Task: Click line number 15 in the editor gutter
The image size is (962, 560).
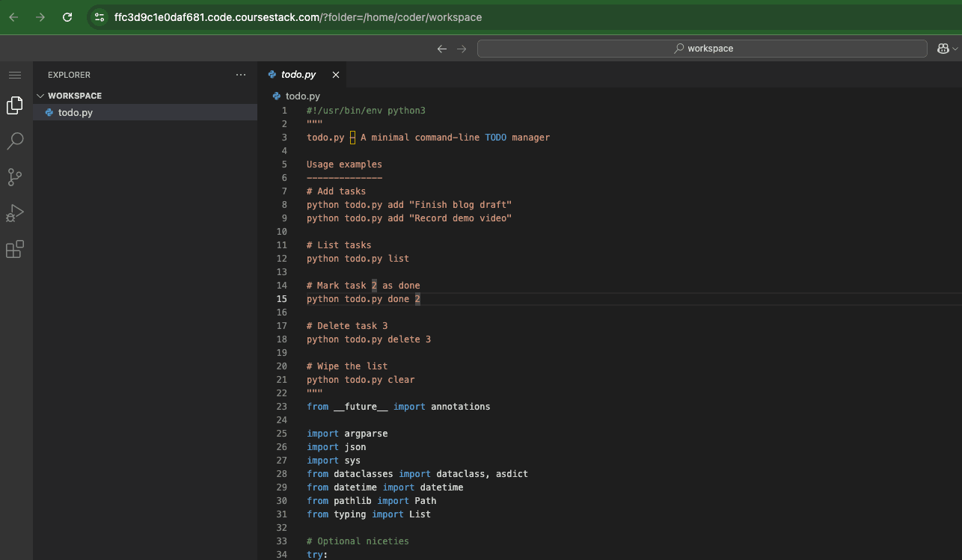Action: [282, 298]
